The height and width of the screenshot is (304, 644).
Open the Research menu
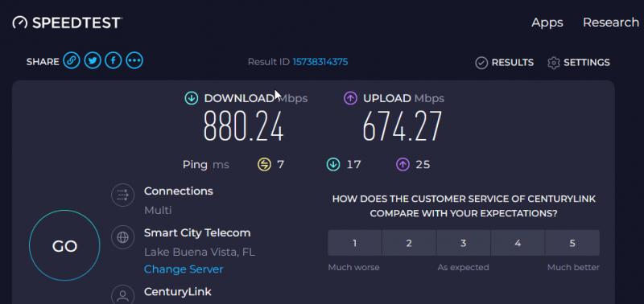(x=611, y=23)
